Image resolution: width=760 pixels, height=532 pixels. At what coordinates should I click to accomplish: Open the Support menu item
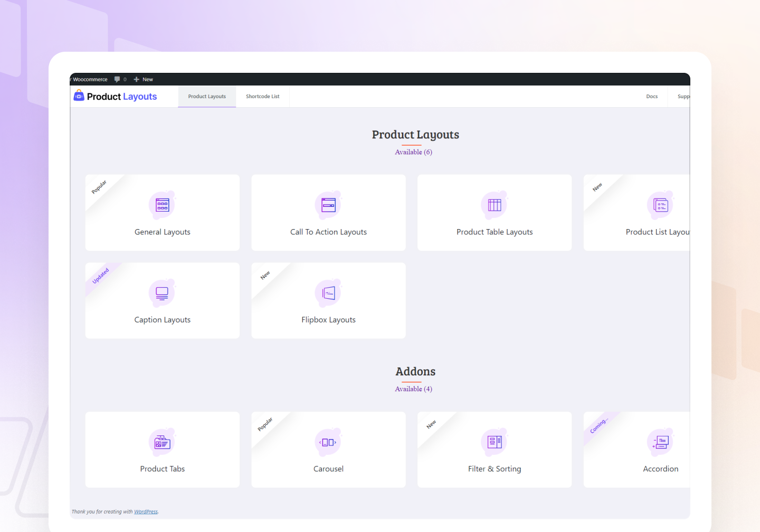(x=683, y=97)
